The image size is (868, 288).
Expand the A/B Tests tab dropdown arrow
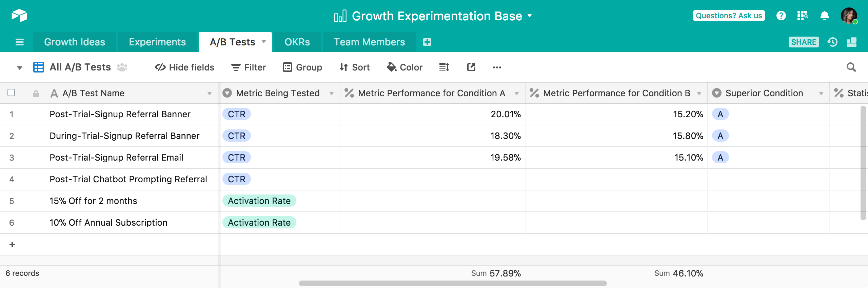pos(264,41)
